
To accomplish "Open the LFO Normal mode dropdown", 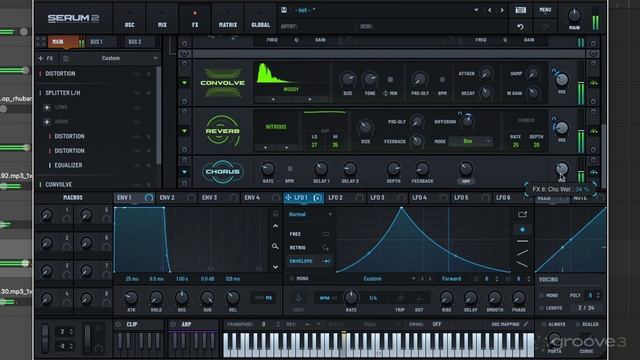I will coord(310,214).
